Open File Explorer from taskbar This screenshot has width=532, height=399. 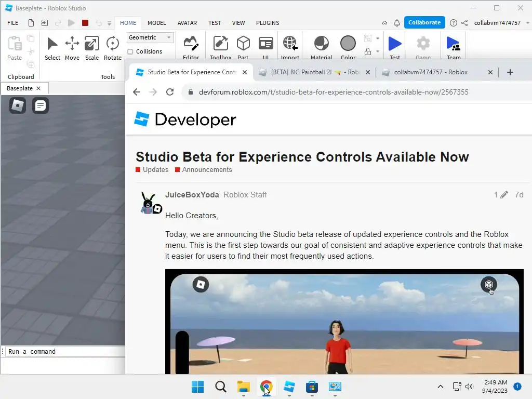click(243, 387)
